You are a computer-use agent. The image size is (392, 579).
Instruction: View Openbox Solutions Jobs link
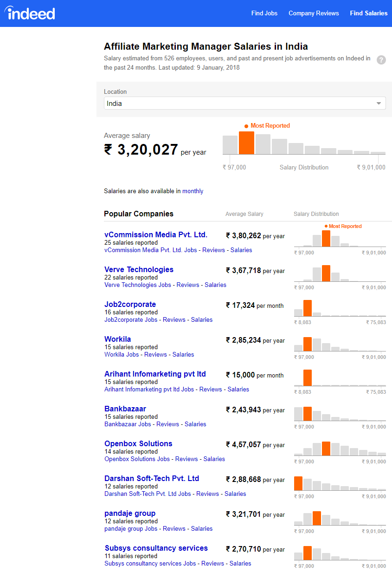pos(137,459)
